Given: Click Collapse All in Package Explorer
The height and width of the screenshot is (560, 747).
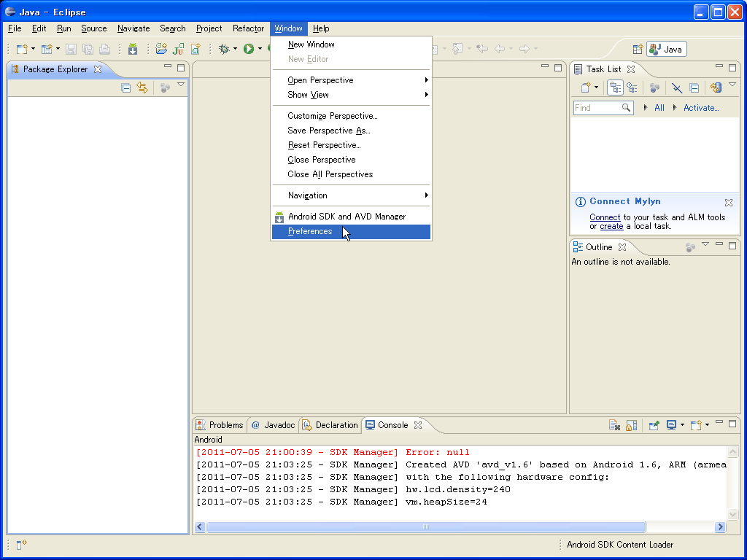Looking at the screenshot, I should [125, 87].
